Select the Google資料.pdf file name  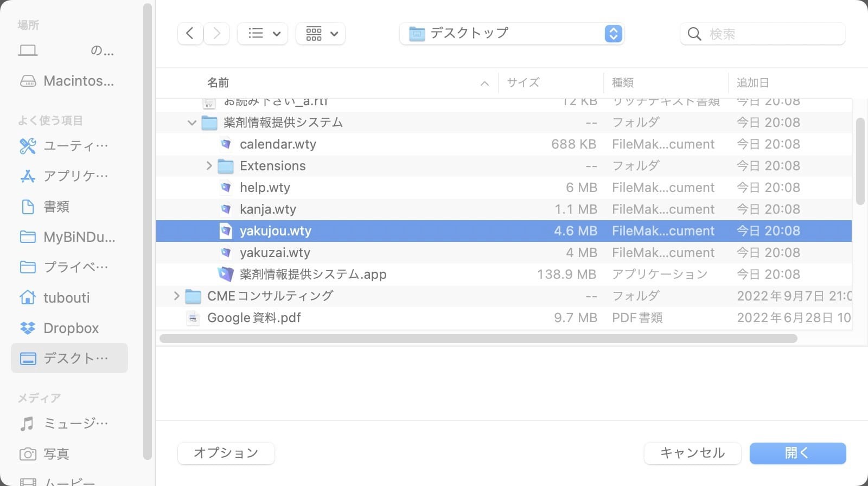pos(254,318)
